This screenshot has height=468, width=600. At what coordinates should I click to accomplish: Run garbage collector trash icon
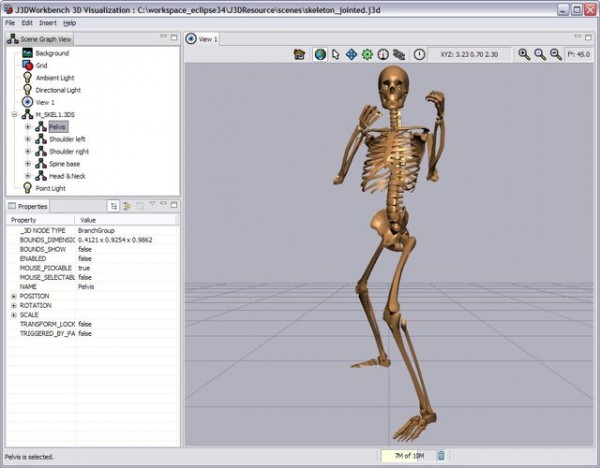tap(441, 457)
